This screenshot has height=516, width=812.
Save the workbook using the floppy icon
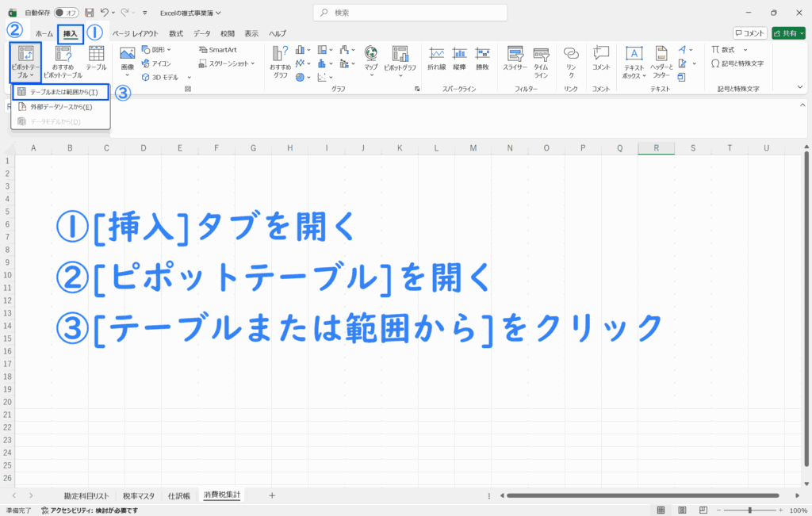(x=89, y=13)
